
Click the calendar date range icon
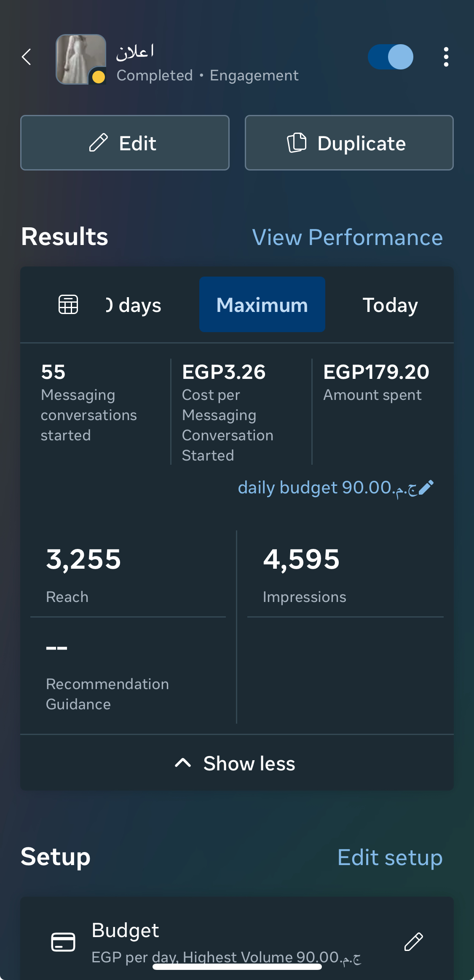click(x=68, y=304)
